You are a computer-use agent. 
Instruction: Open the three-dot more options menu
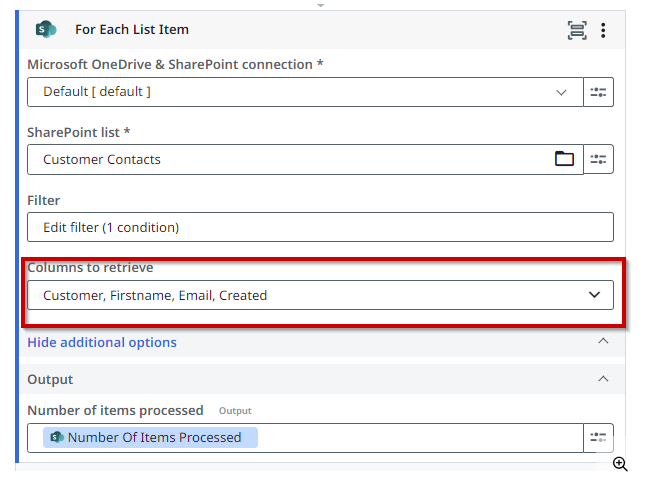(x=603, y=30)
